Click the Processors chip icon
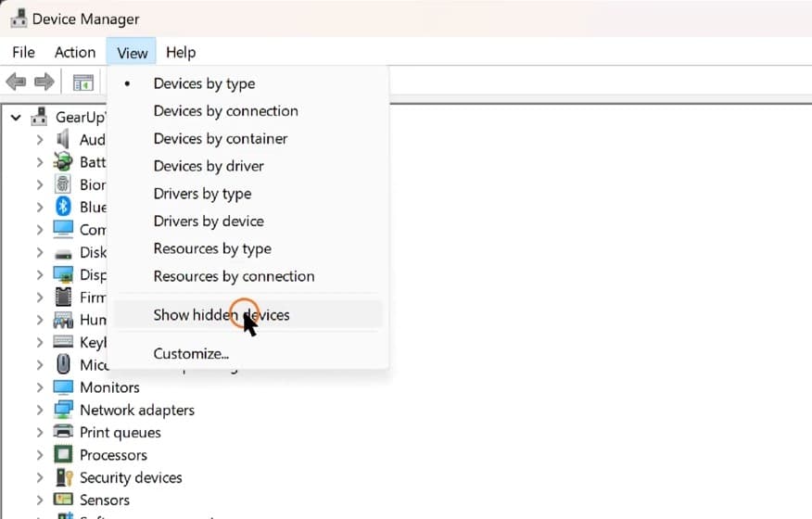 tap(63, 455)
